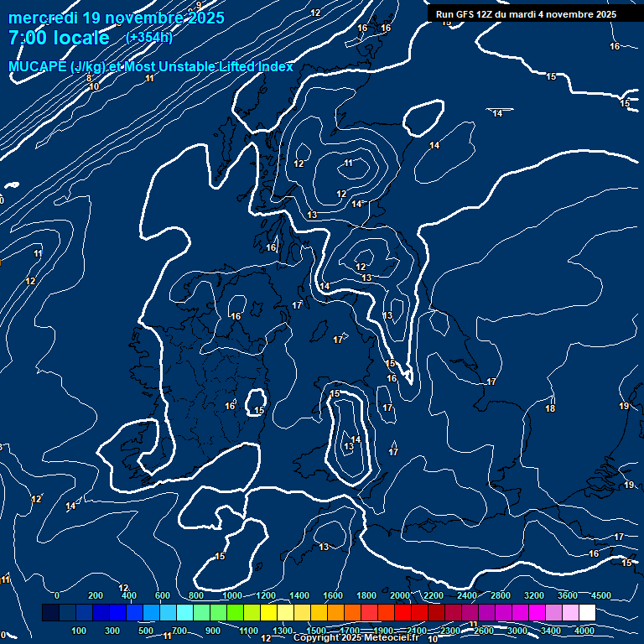Click the legend value '900'
The height and width of the screenshot is (644, 644).
[213, 631]
